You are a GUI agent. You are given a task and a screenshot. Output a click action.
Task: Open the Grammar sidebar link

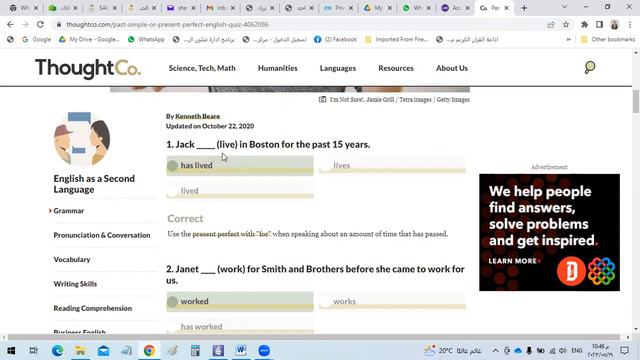point(69,211)
